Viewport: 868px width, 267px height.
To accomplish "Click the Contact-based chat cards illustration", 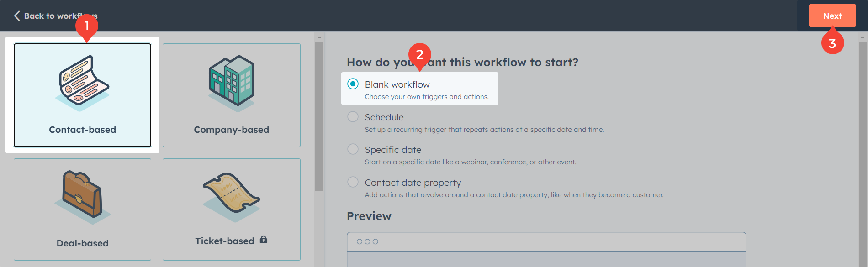I will point(83,83).
